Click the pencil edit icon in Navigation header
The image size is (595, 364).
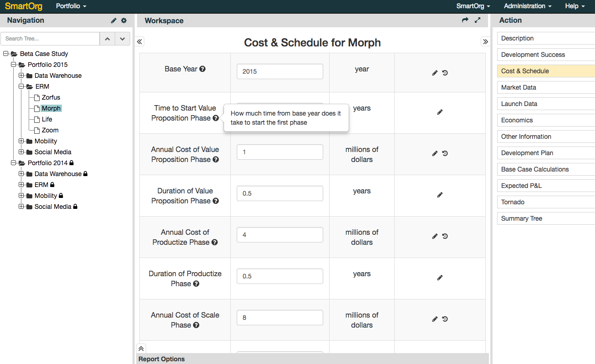click(114, 20)
